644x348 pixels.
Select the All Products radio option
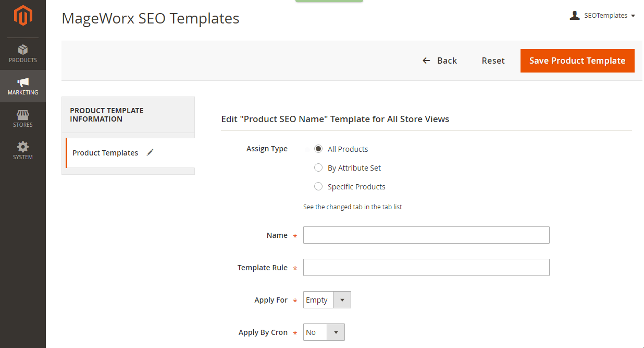tap(318, 149)
